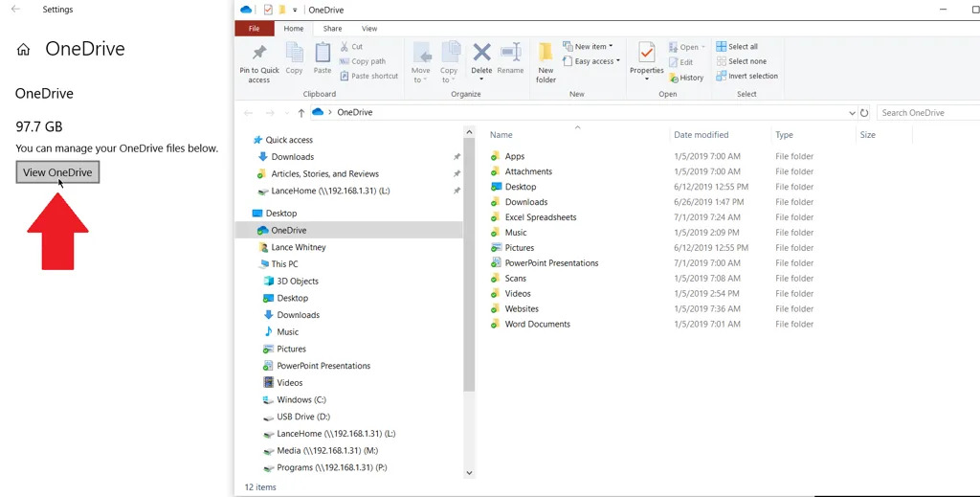The width and height of the screenshot is (980, 497).
Task: Expand the New item dropdown
Action: click(x=594, y=47)
